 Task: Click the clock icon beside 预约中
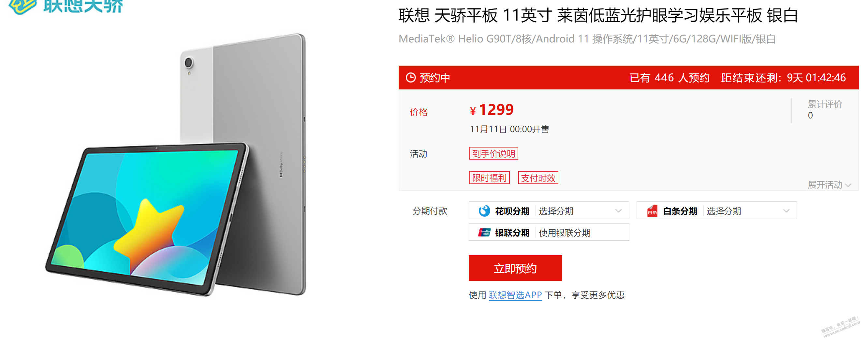(x=410, y=78)
